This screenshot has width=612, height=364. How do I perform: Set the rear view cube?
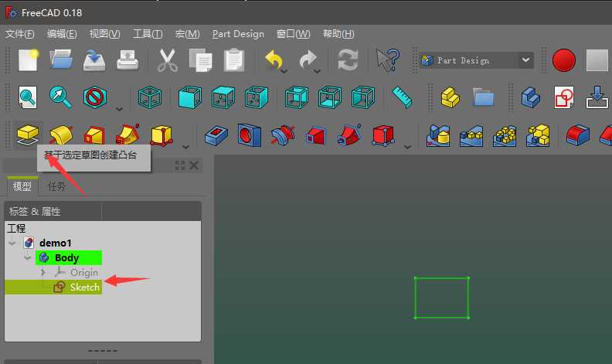click(x=296, y=97)
